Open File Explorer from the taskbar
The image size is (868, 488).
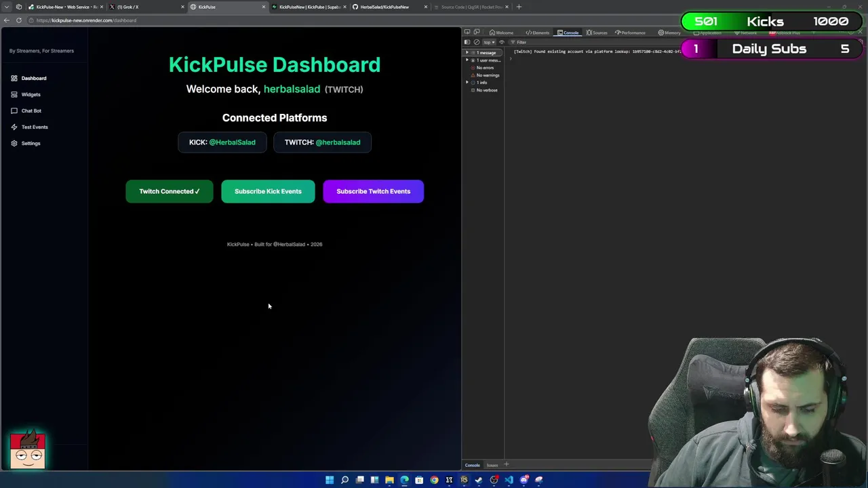tap(389, 480)
